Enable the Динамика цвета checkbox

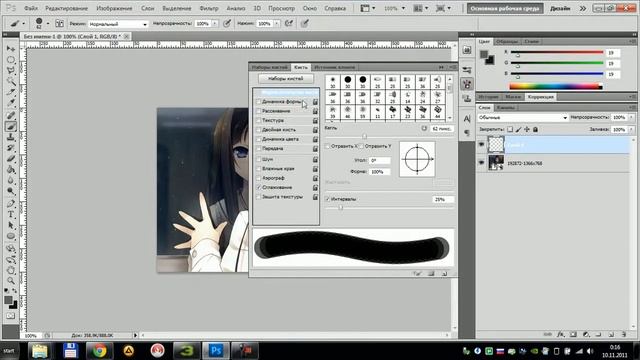258,139
